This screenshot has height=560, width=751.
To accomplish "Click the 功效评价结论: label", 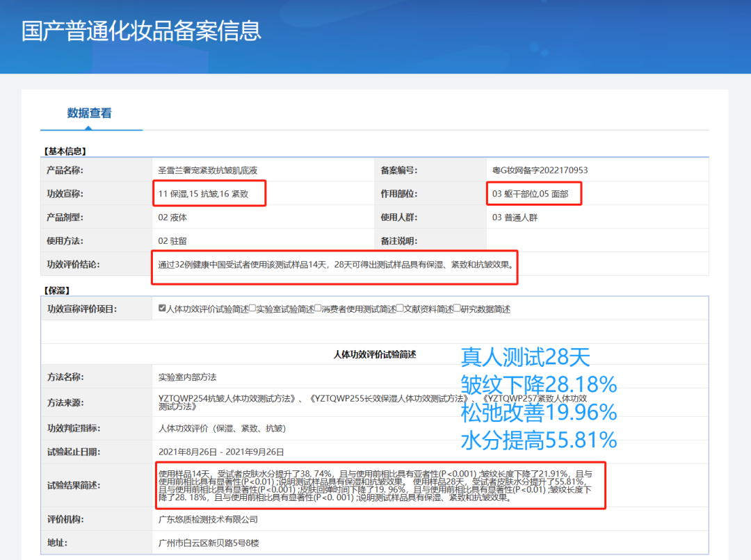I will (73, 265).
